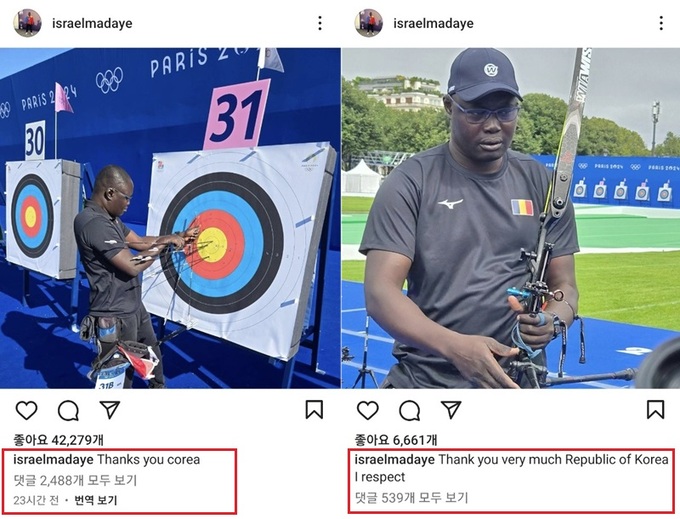Screen dimensions: 680x519
Task: Bookmark the left archery target post
Action: (x=314, y=410)
